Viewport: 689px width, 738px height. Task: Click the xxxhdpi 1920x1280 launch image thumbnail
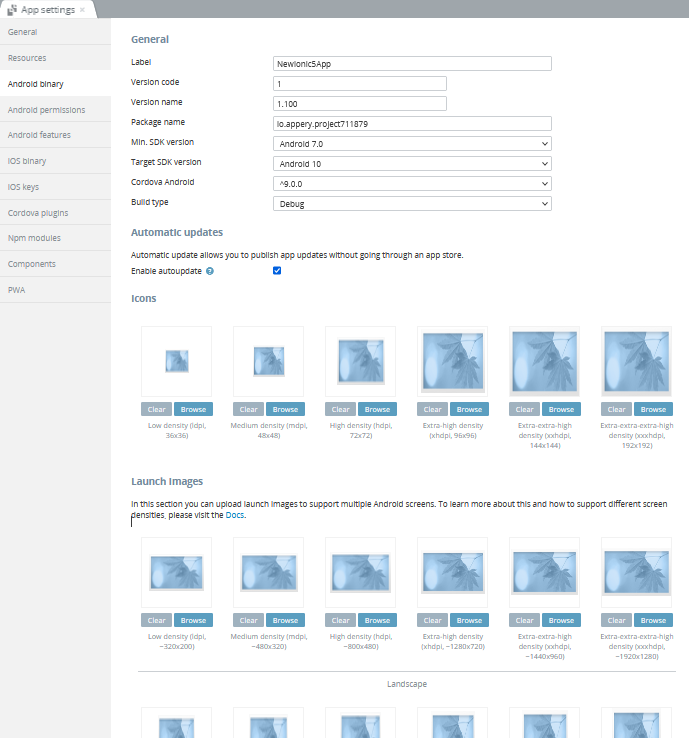[x=637, y=572]
